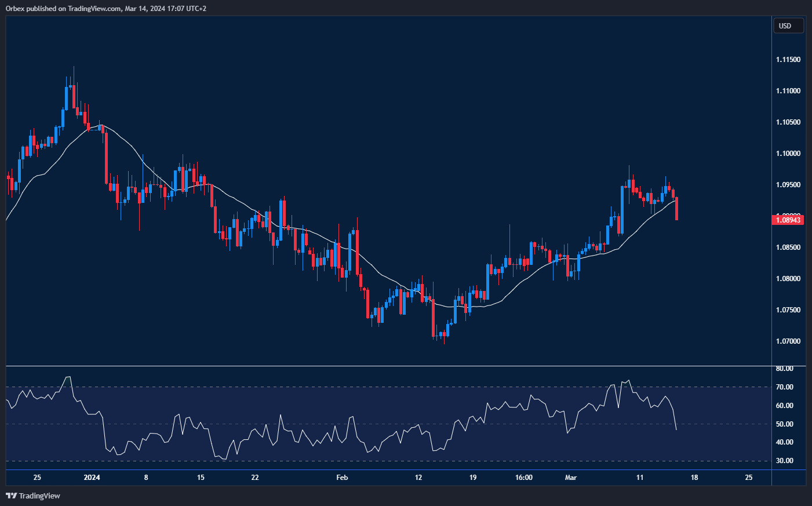Click the end of the RSI indicator line
Screen dimensions: 812x506
[676, 429]
